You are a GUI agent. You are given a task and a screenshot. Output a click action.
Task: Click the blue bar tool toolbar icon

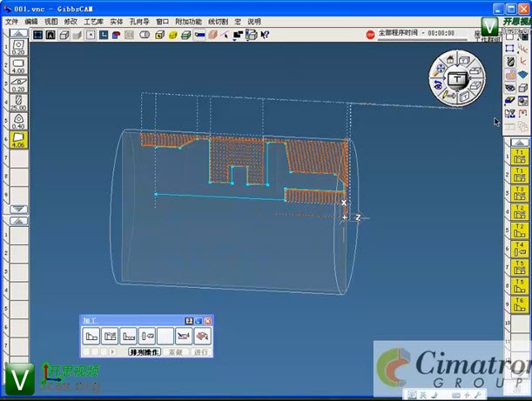(x=199, y=35)
